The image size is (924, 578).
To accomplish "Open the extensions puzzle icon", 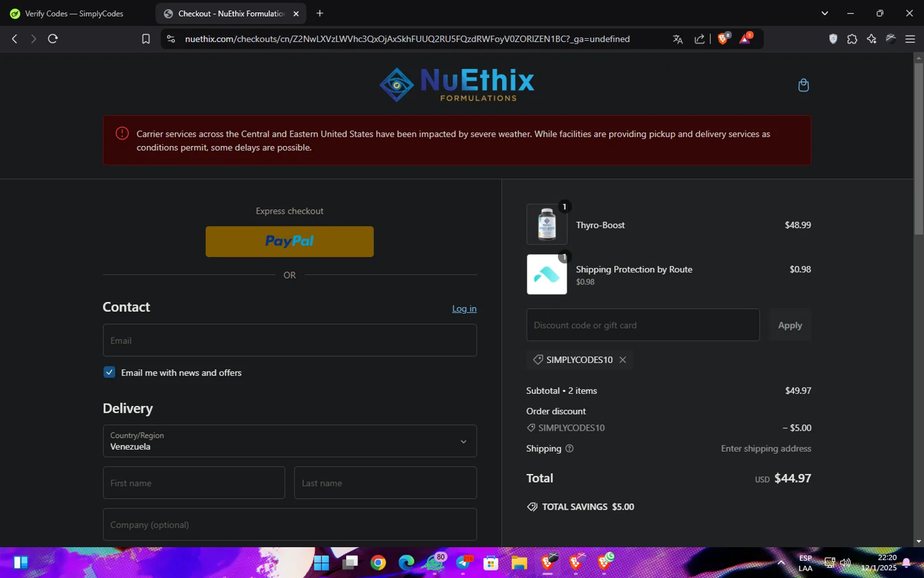I will pos(852,39).
